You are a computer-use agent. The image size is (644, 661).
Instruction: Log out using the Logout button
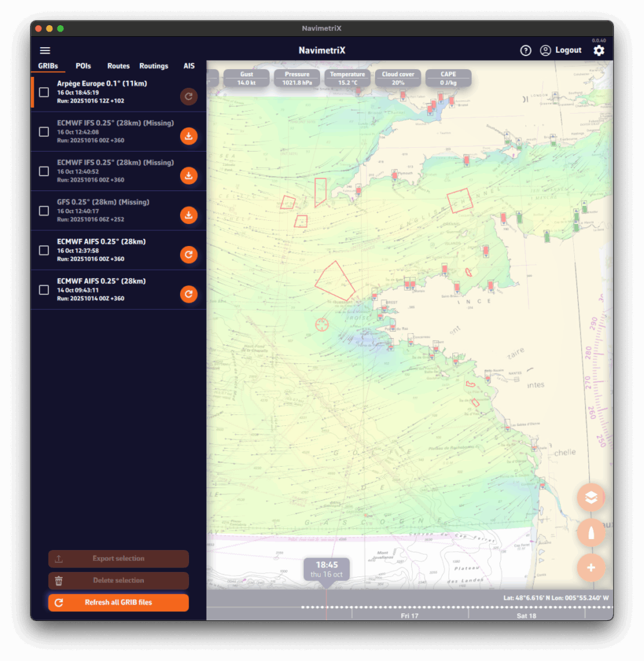click(561, 50)
